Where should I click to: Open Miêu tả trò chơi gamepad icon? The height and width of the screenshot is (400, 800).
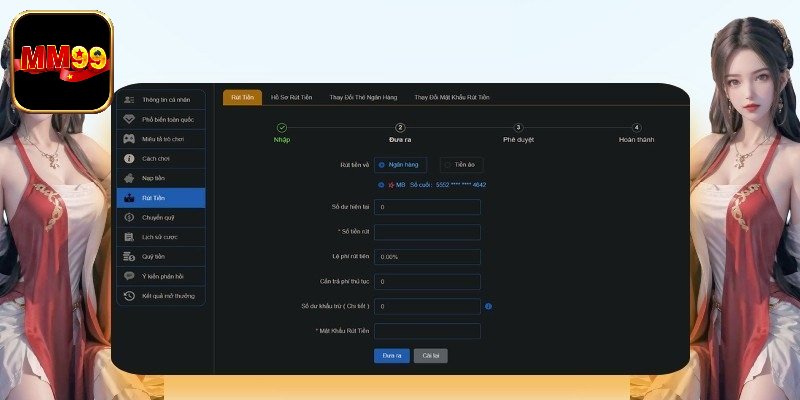click(x=129, y=139)
